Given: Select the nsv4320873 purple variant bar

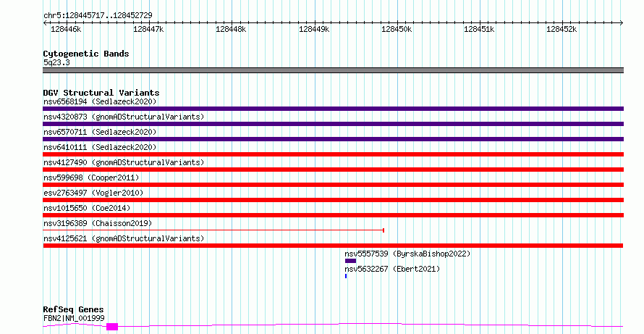Looking at the screenshot, I should coord(333,124).
